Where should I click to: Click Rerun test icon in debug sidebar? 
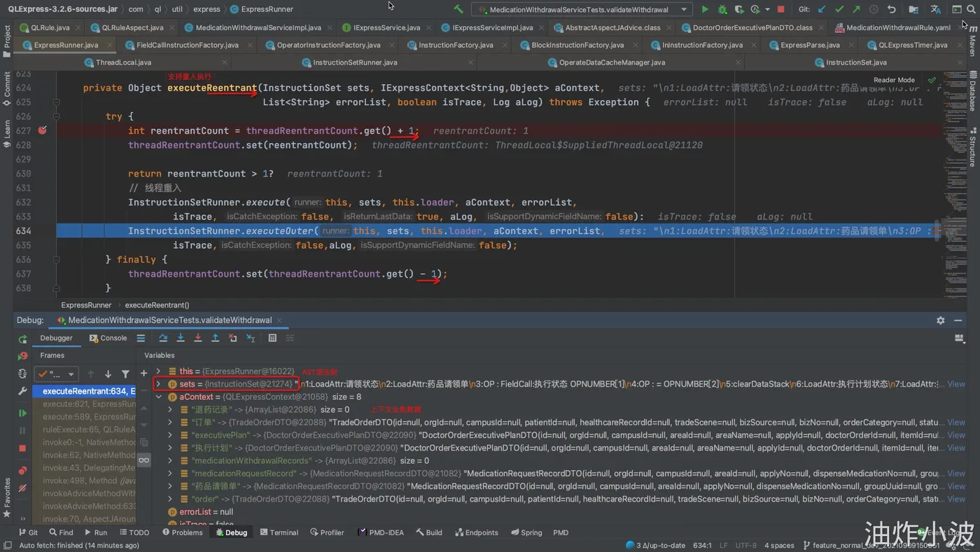(x=22, y=339)
